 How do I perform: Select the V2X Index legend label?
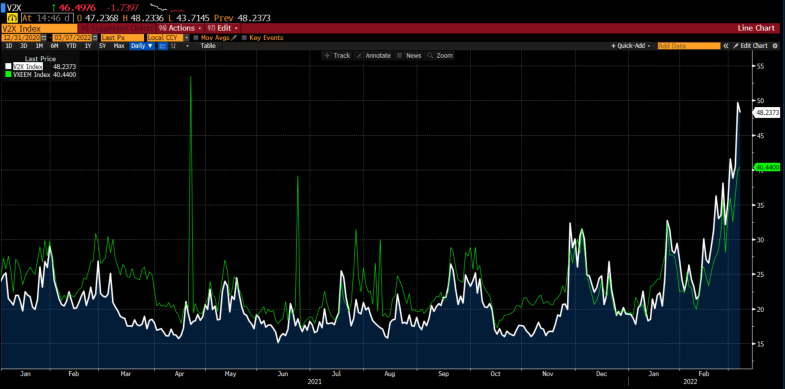click(28, 66)
